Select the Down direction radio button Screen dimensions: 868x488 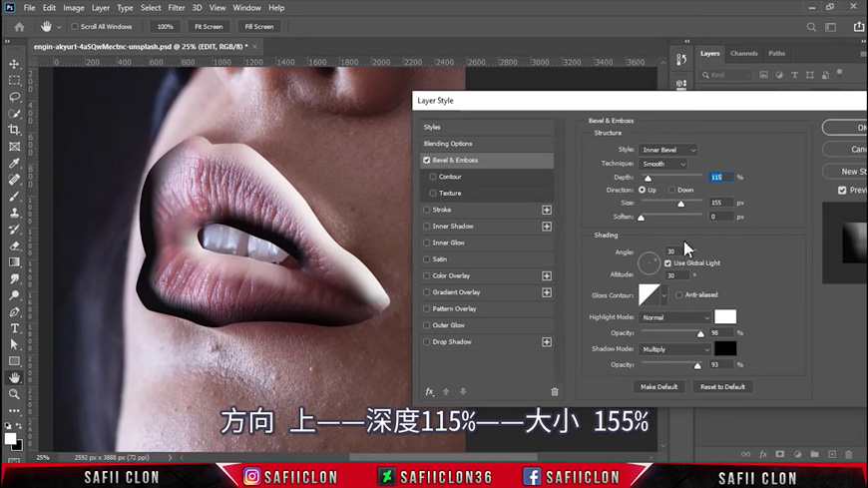tap(670, 190)
